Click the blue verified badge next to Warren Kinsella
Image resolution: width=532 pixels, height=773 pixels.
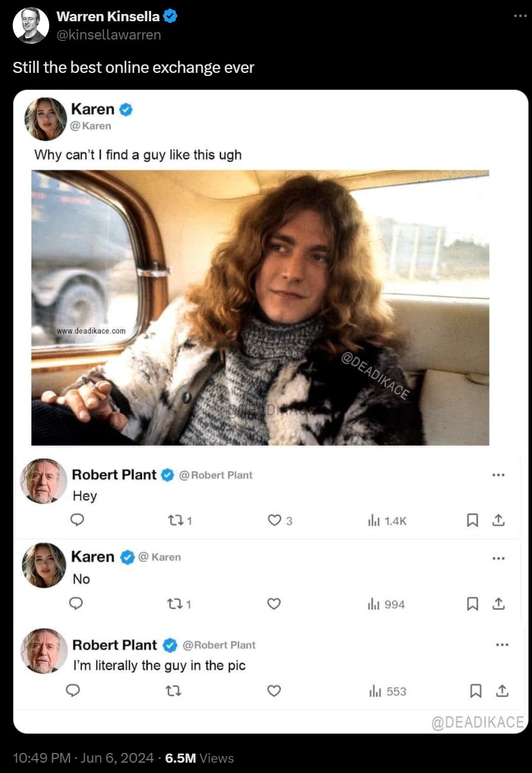click(171, 17)
